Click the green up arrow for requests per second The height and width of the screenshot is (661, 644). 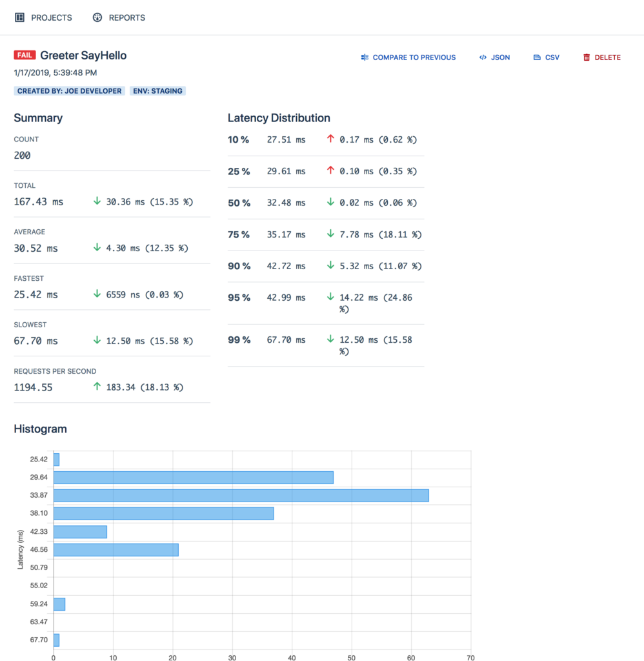[97, 386]
